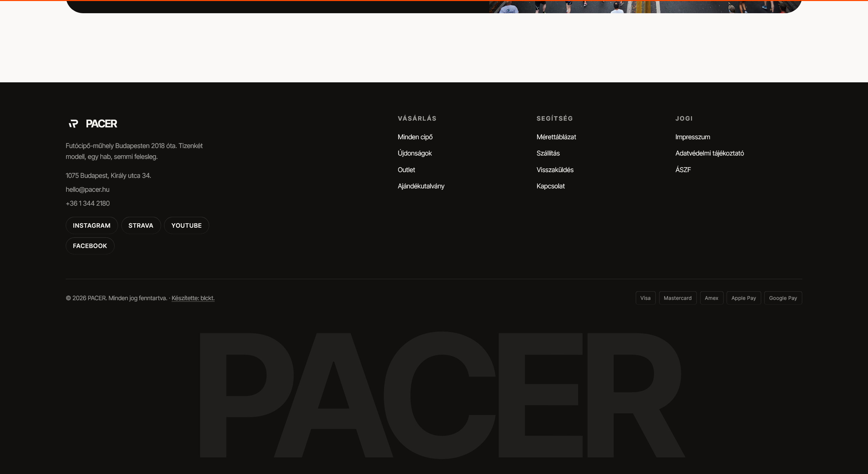Open the YouTube social link
Viewport: 868px width, 474px height.
[x=186, y=225]
